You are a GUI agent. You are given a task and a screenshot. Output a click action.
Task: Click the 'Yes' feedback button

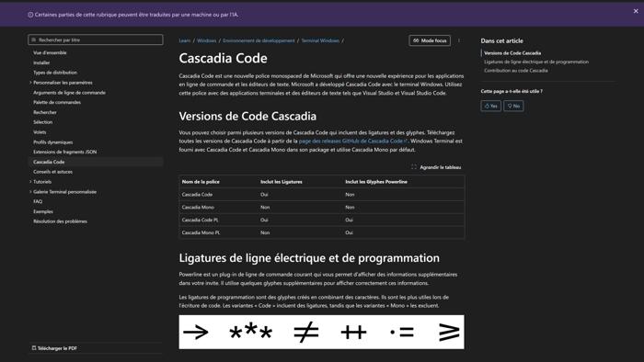click(490, 106)
